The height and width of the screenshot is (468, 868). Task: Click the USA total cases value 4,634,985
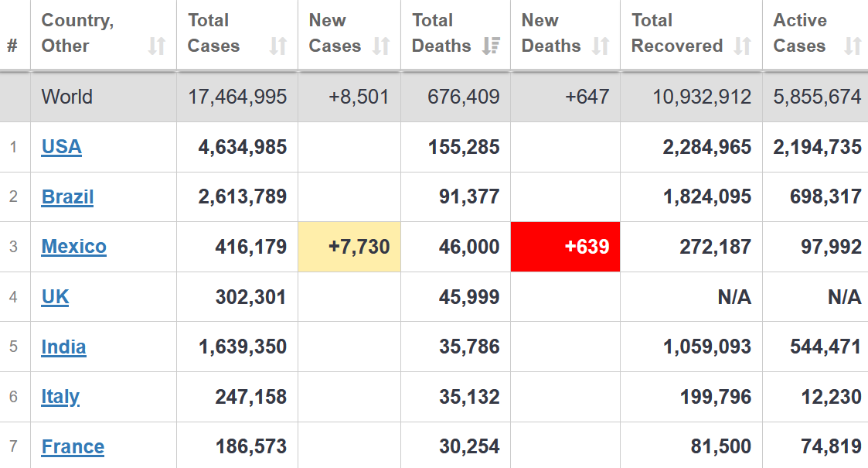point(243,147)
